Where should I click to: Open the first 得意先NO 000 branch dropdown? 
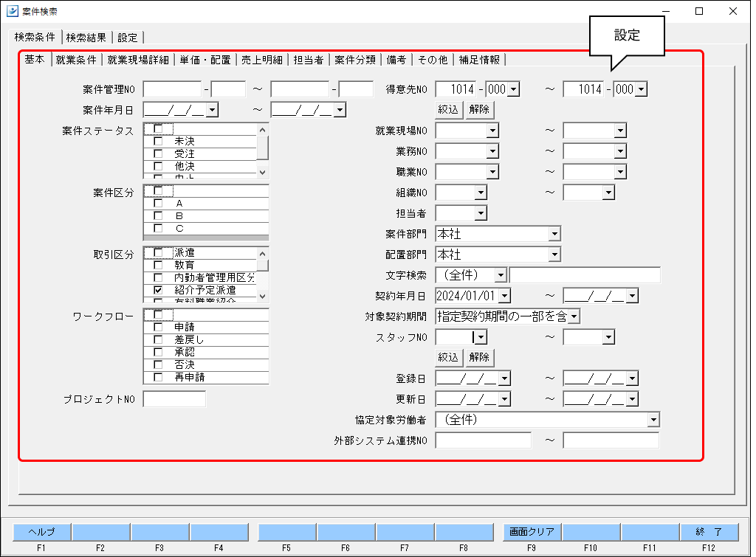click(514, 89)
